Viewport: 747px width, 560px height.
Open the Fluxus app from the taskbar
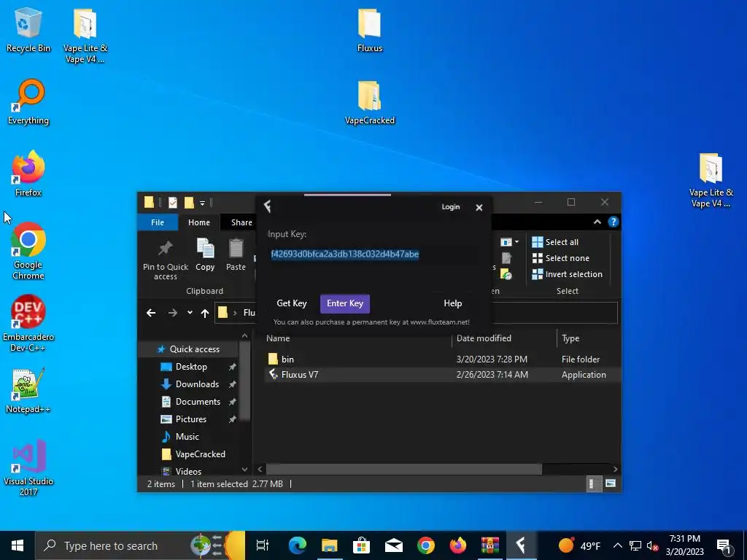[x=522, y=545]
